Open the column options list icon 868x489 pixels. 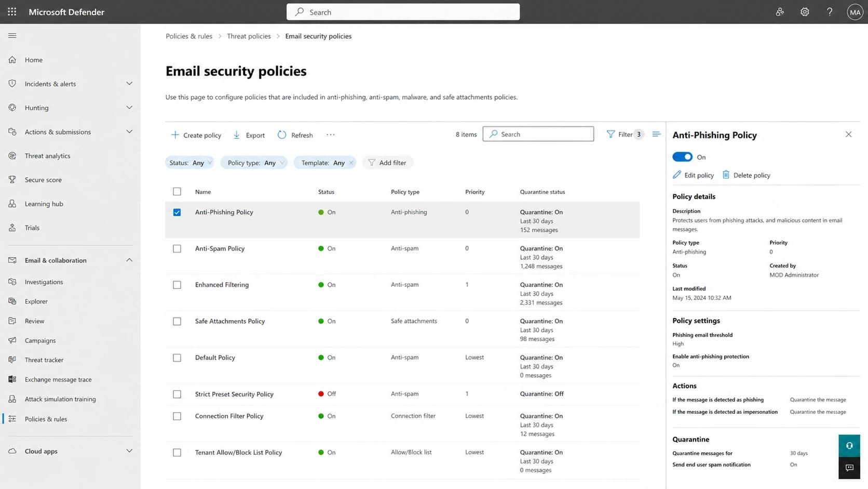[656, 134]
